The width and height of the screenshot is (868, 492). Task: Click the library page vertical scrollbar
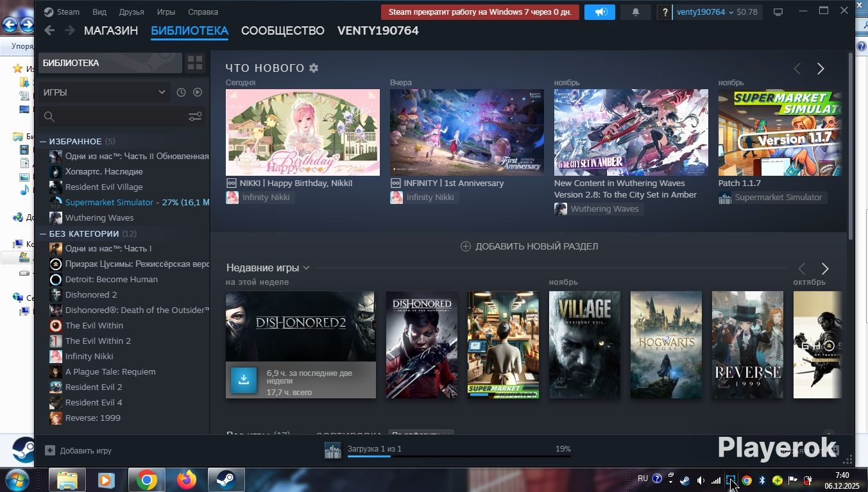point(851,147)
